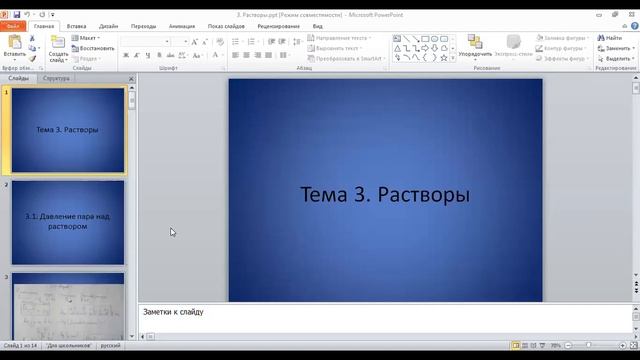The width and height of the screenshot is (640, 360).
Task: Decrease list indent level
Action: tap(271, 42)
